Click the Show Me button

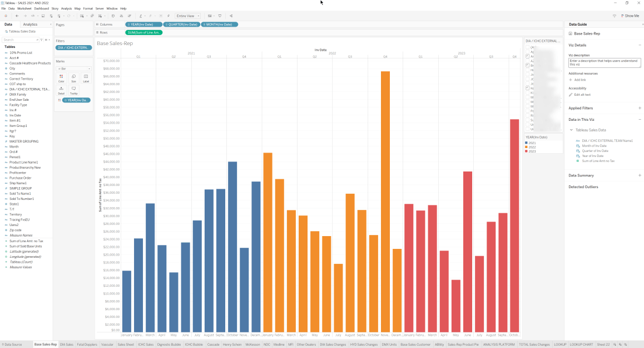(630, 16)
